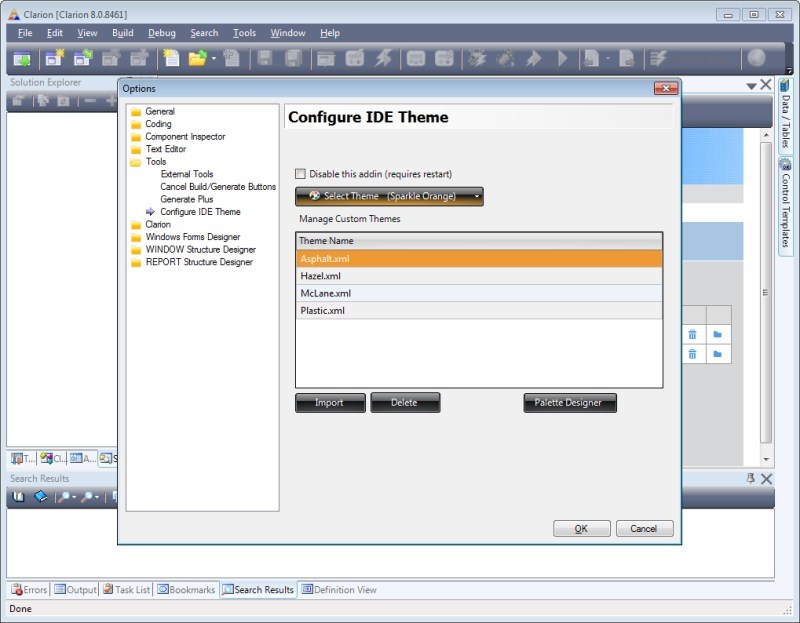Select the Coding options category

(x=158, y=124)
